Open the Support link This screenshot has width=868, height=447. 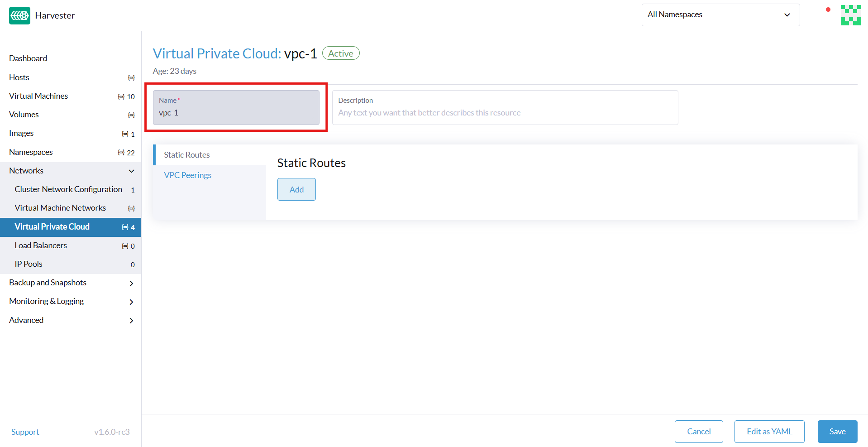point(25,432)
